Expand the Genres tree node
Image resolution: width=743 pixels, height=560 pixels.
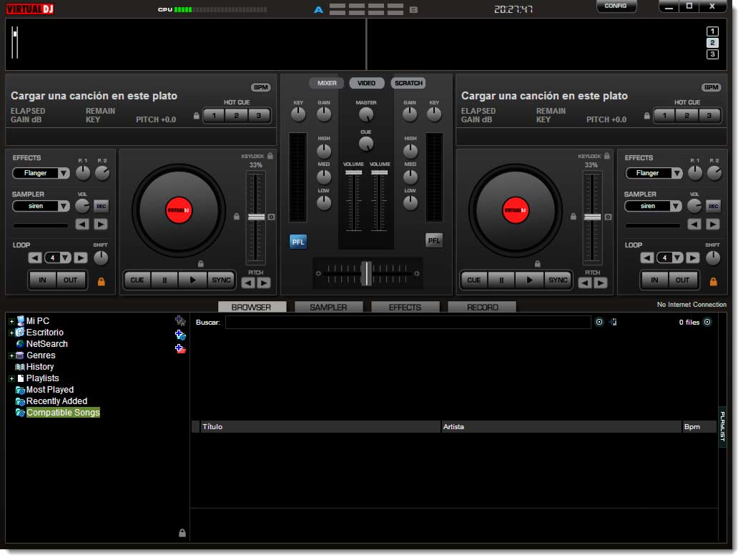(11, 355)
